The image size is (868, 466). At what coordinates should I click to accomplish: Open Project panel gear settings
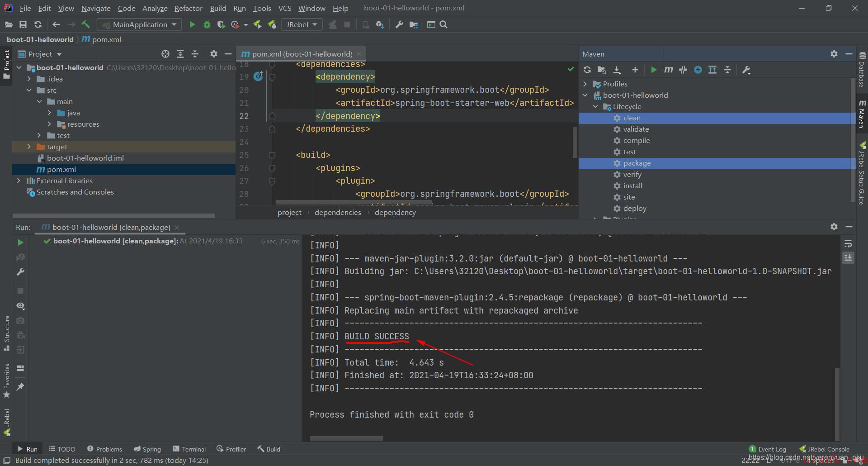(x=214, y=54)
